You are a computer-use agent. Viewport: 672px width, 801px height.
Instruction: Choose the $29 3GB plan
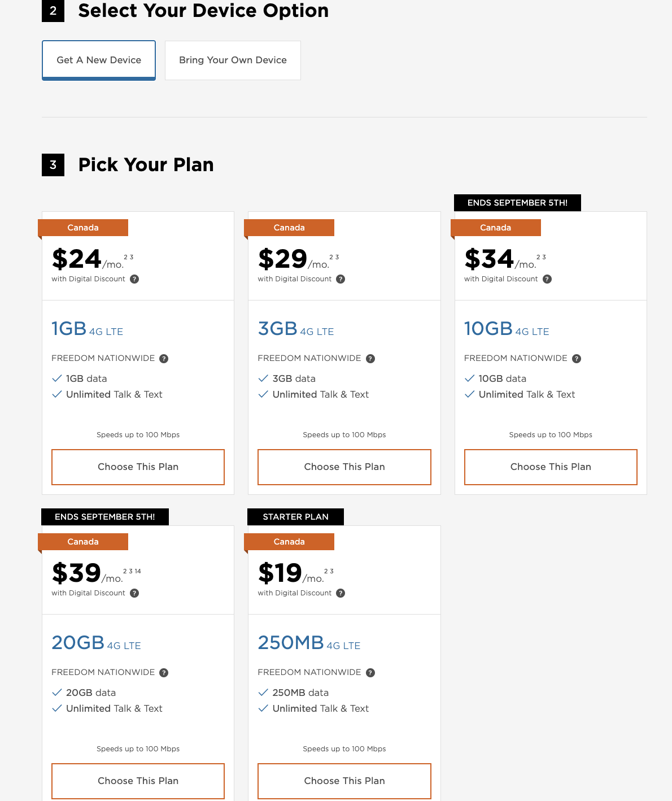344,467
